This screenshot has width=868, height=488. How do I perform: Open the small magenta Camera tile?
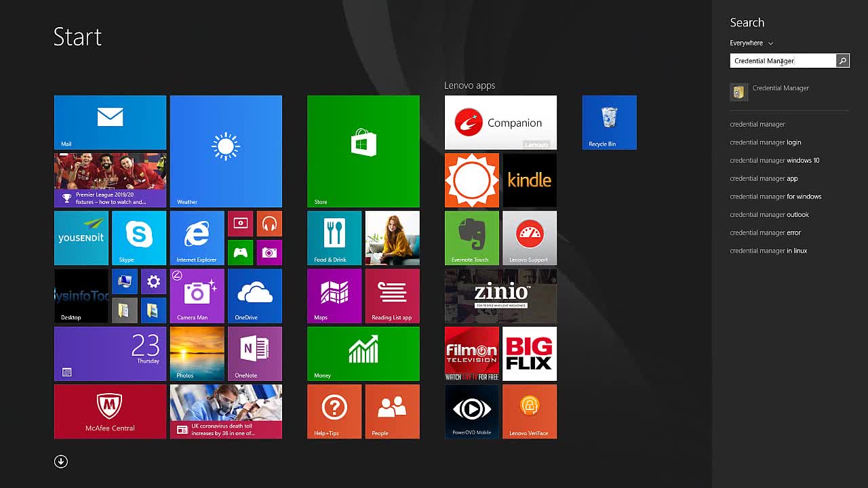coord(269,253)
